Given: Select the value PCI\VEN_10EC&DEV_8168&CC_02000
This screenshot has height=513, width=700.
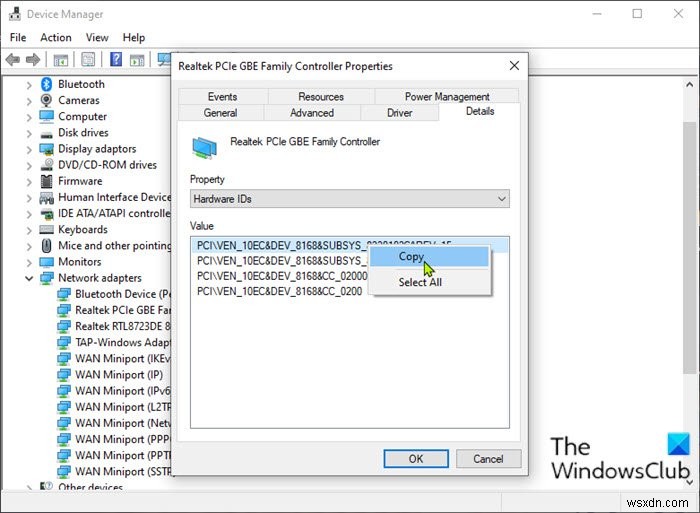Looking at the screenshot, I should point(282,276).
